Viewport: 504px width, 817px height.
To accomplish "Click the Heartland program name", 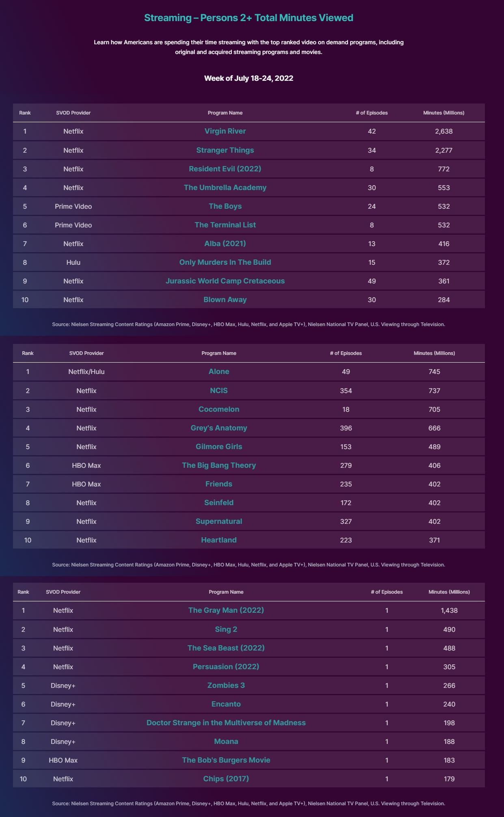I will [219, 540].
